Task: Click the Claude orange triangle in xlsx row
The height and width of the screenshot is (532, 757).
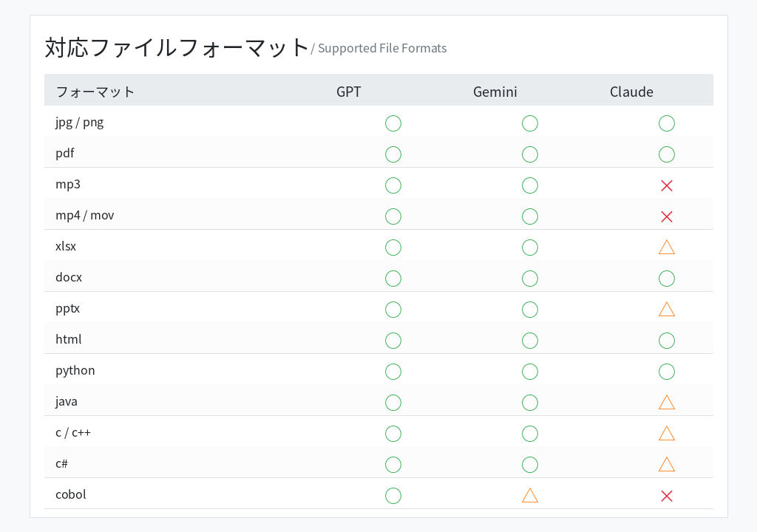Action: [666, 248]
